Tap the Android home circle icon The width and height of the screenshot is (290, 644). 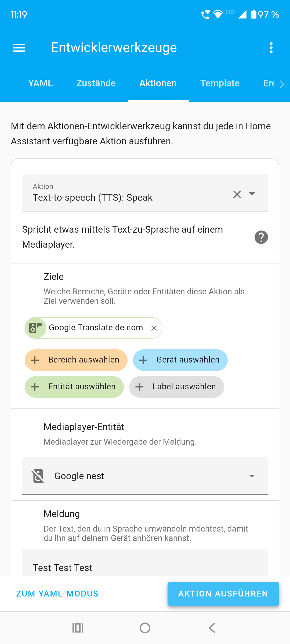[x=145, y=628]
